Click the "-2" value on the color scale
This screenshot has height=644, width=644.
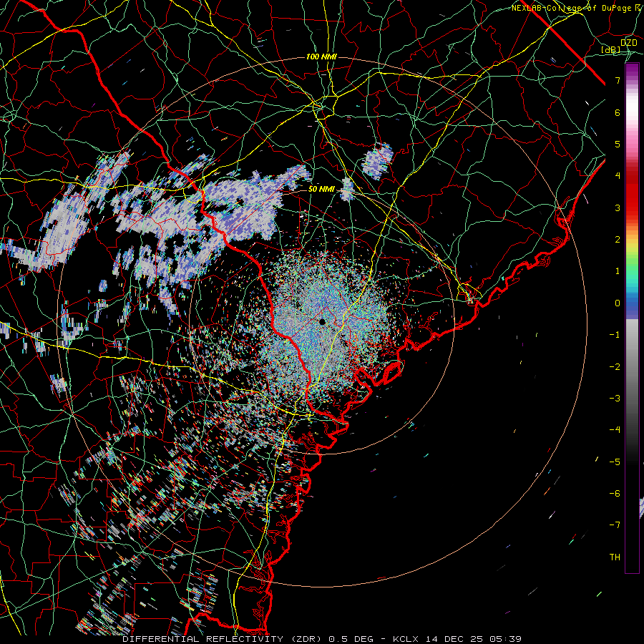(615, 367)
